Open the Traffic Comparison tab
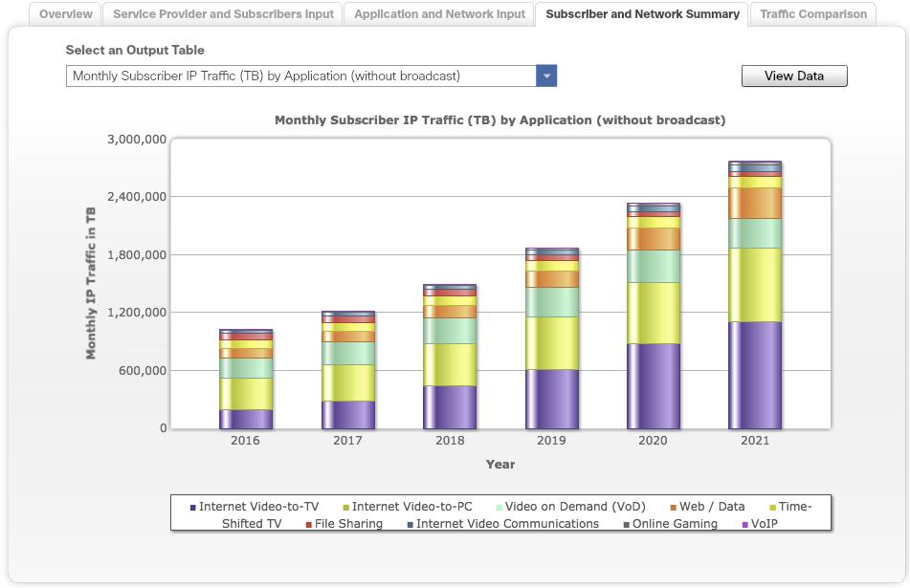This screenshot has width=910, height=588. 814,13
